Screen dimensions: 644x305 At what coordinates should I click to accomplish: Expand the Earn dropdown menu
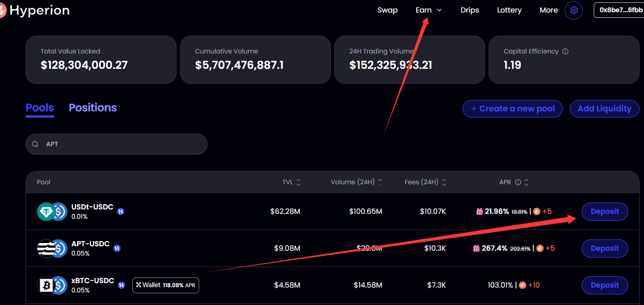point(428,10)
